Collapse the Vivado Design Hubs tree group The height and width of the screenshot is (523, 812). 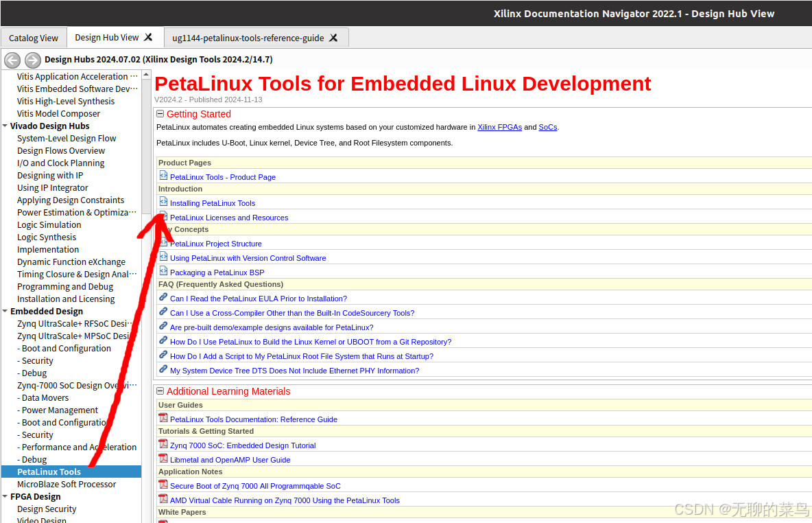[5, 126]
